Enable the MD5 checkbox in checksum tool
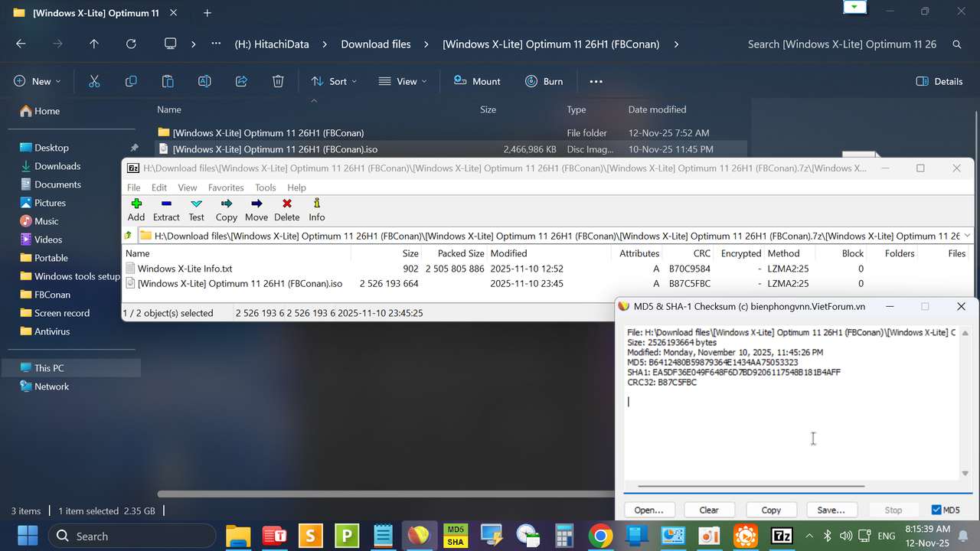Screen dimensions: 980x551 (937, 510)
